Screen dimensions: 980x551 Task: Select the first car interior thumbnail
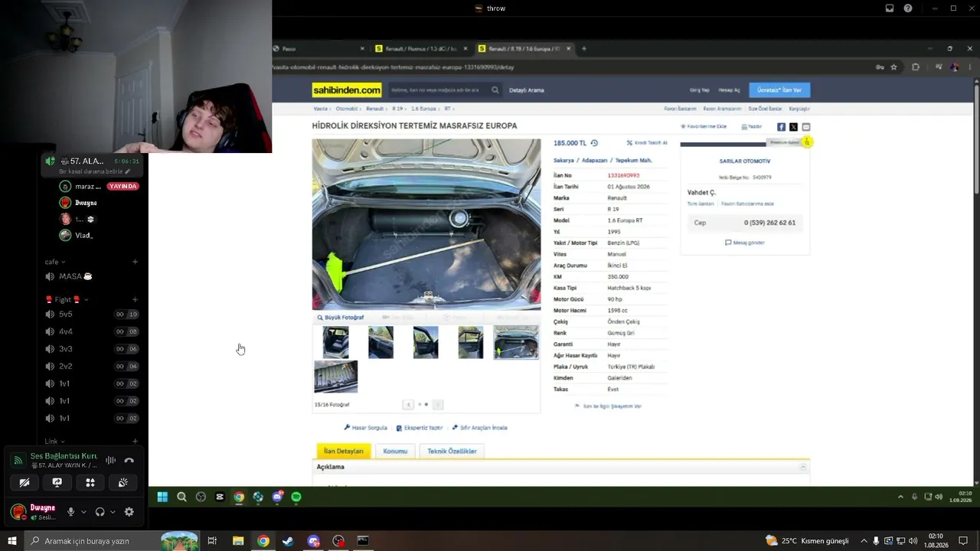point(335,343)
